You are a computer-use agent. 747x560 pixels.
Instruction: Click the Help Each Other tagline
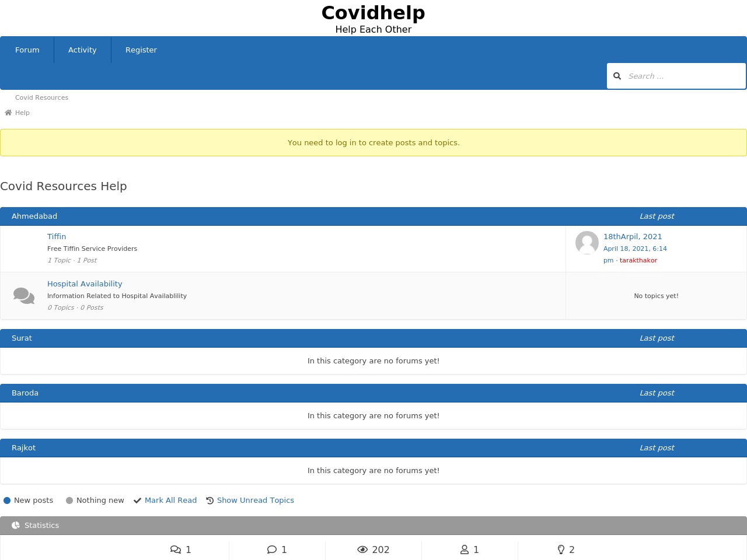click(373, 29)
